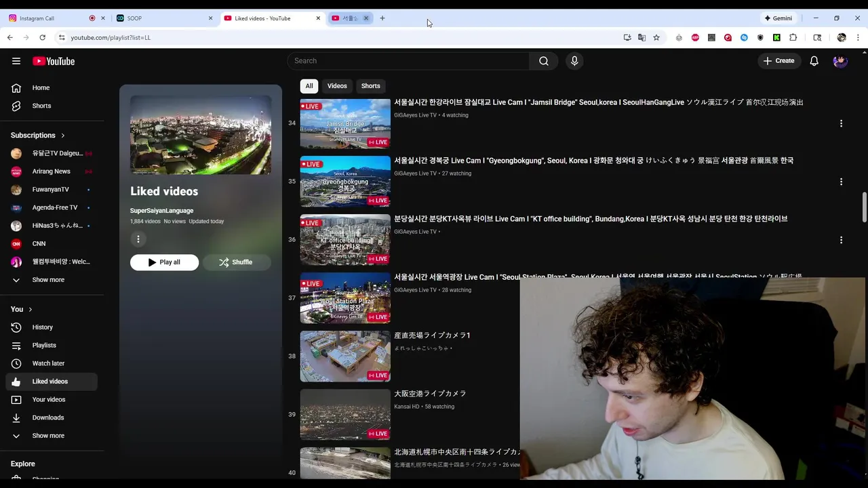This screenshot has width=868, height=488.
Task: Open Playlists in the sidebar
Action: [x=52, y=345]
